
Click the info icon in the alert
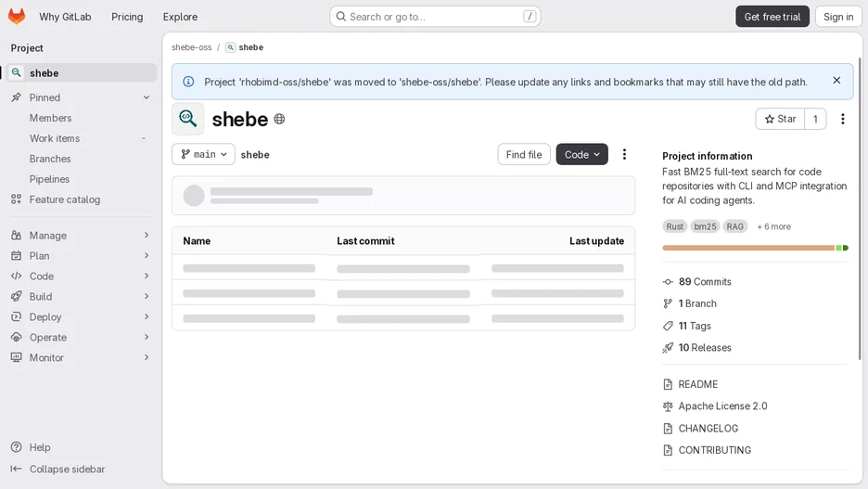pyautogui.click(x=188, y=82)
